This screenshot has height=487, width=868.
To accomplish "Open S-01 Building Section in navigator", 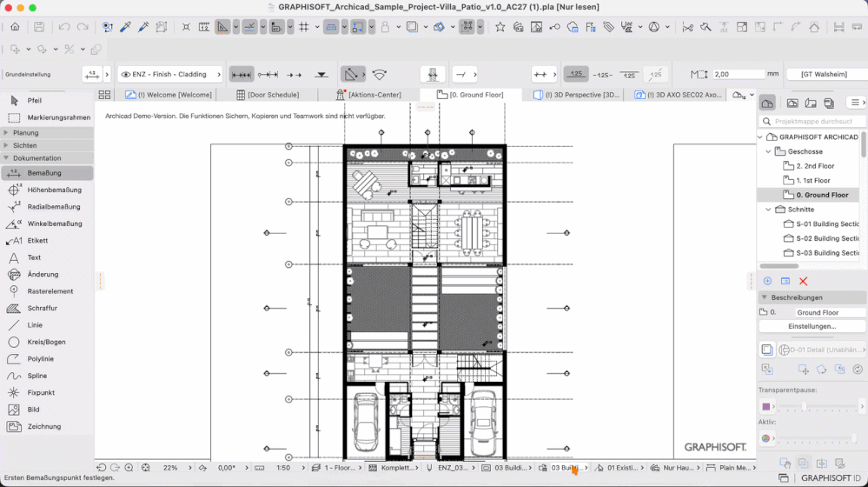I will [821, 223].
